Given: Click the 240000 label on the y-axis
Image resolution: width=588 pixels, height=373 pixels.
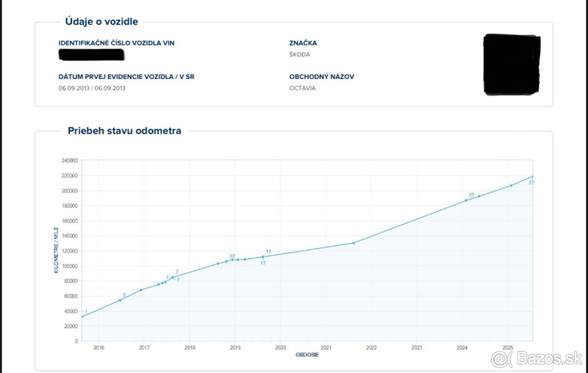Looking at the screenshot, I should pyautogui.click(x=68, y=160).
